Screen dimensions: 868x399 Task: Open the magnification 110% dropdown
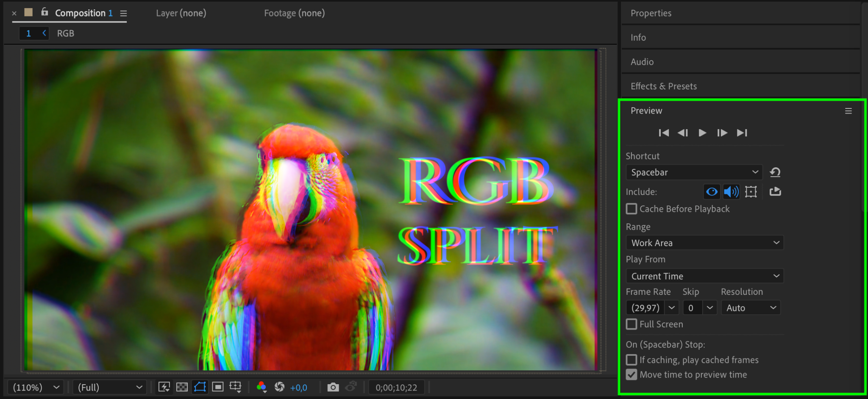(36, 387)
